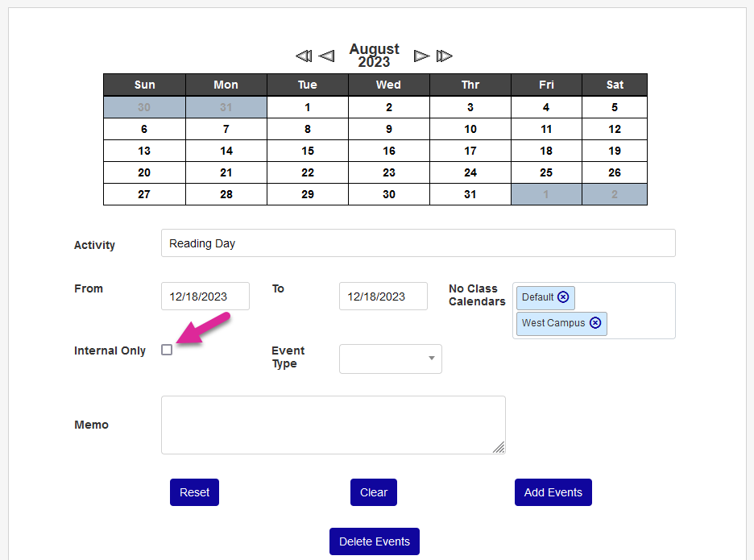Focus the Activity text field

pos(418,243)
